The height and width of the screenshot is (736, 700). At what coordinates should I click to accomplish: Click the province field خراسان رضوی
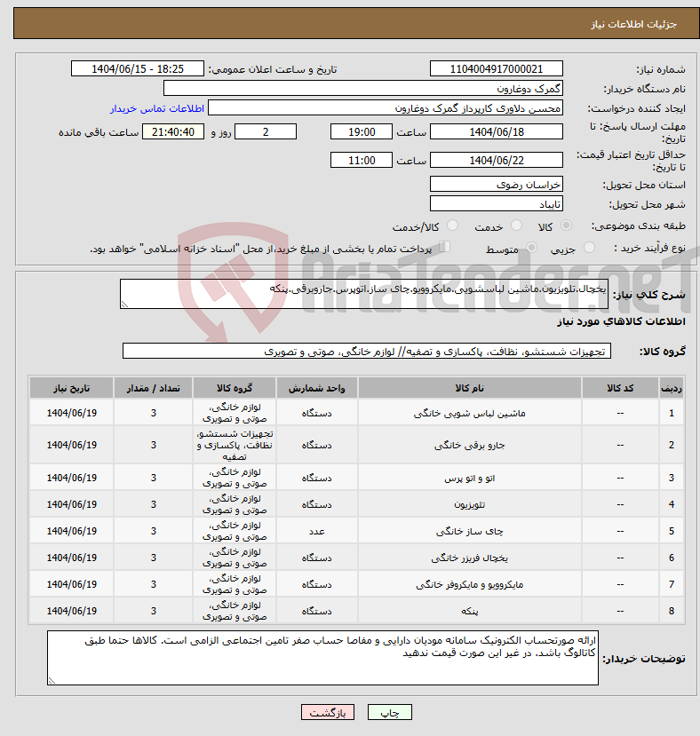coord(496,184)
